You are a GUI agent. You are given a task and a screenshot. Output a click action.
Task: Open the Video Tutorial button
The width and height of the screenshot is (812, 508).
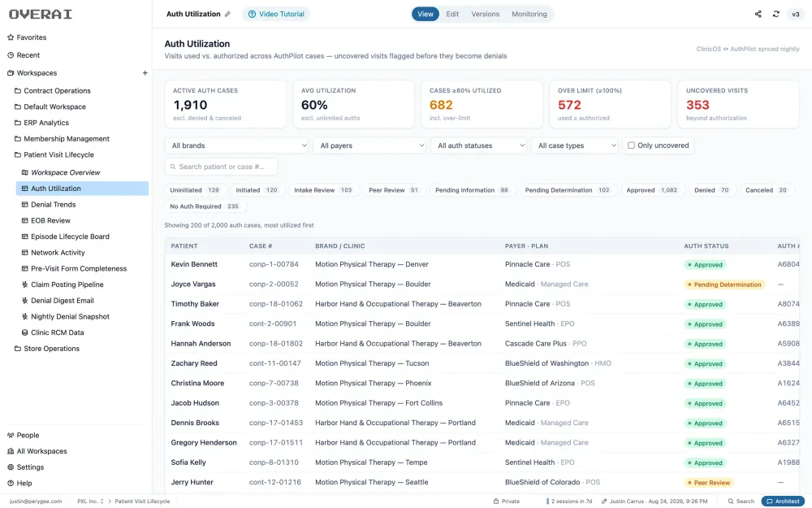pyautogui.click(x=276, y=14)
